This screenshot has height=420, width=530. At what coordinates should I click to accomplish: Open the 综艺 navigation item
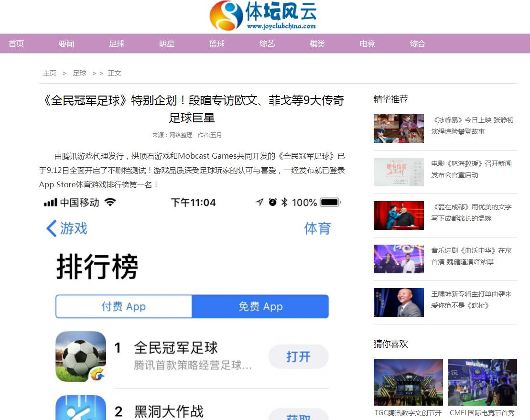click(267, 43)
